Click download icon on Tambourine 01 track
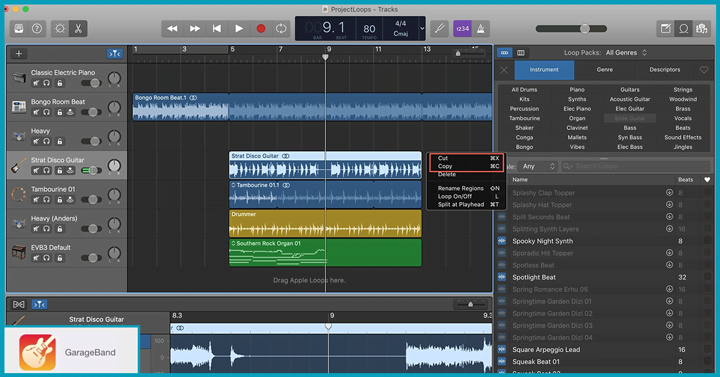Image resolution: width=720 pixels, height=377 pixels. click(x=70, y=200)
